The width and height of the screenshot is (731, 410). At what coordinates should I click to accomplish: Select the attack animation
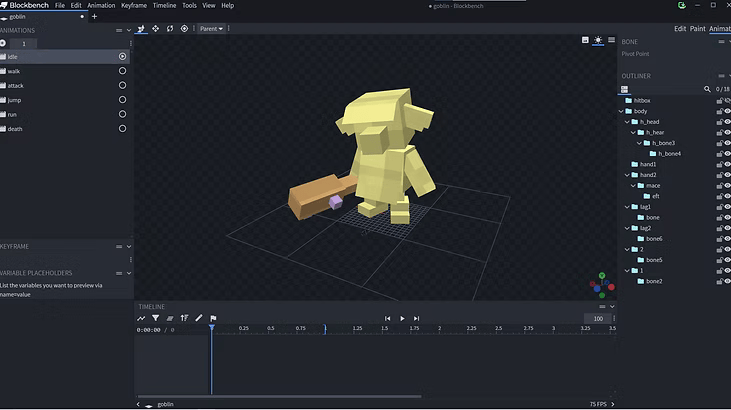coord(65,85)
